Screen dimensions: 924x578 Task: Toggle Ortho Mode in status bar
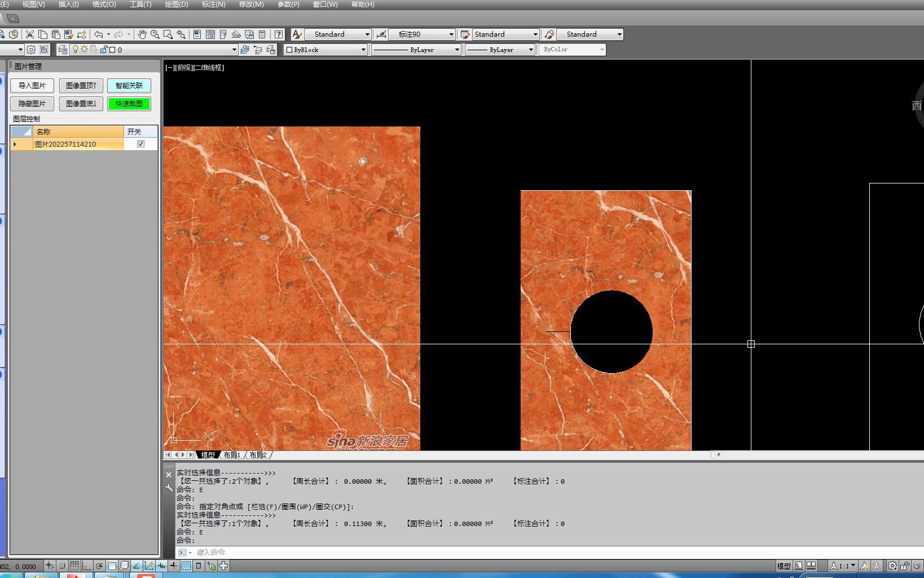[x=86, y=566]
